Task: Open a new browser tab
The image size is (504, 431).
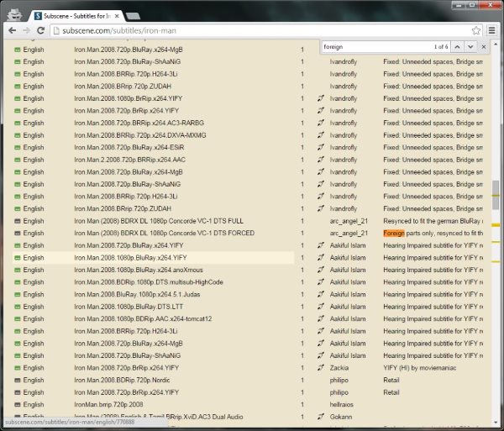Action: (133, 16)
